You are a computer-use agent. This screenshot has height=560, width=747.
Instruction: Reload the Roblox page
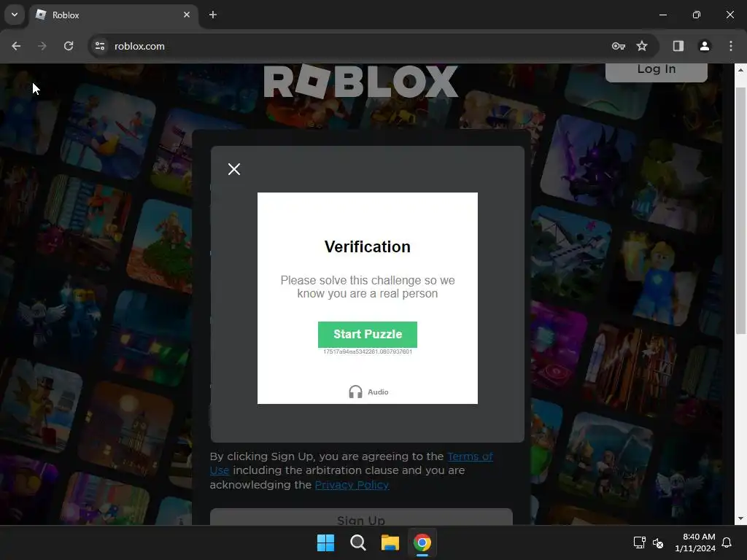[69, 46]
